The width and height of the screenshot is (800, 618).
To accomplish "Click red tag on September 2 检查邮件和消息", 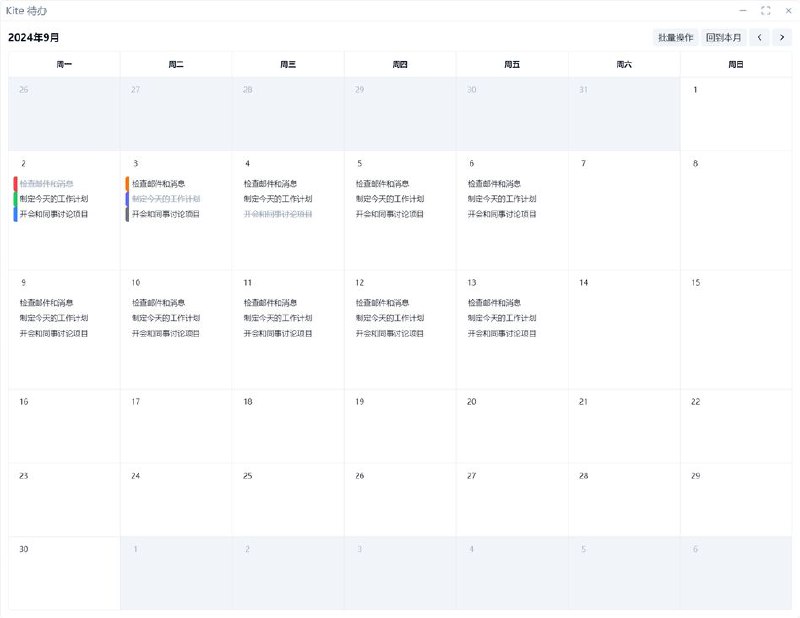I will click(15, 184).
